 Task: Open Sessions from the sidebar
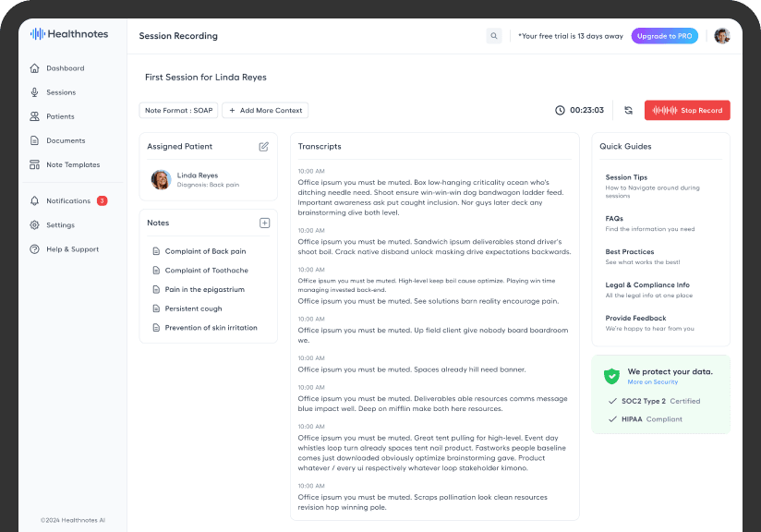pos(61,92)
